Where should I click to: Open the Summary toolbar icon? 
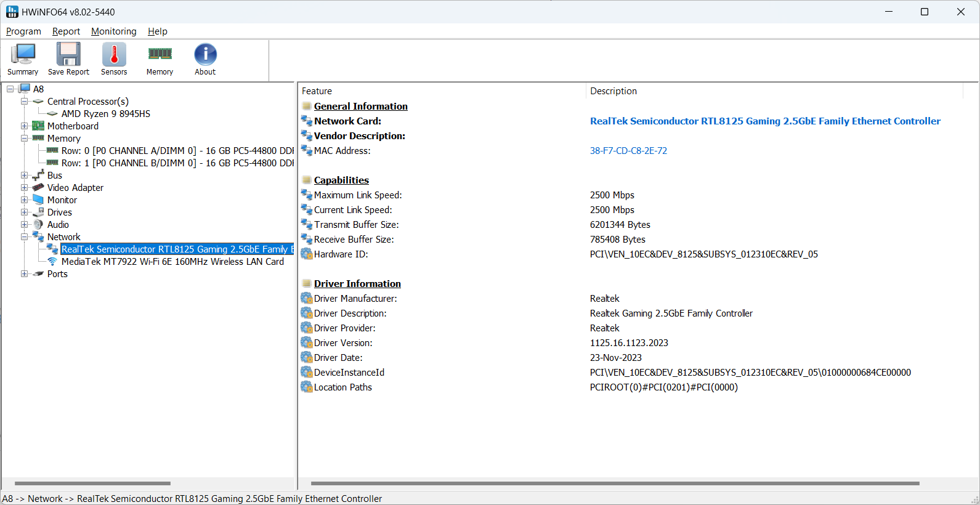click(x=23, y=59)
